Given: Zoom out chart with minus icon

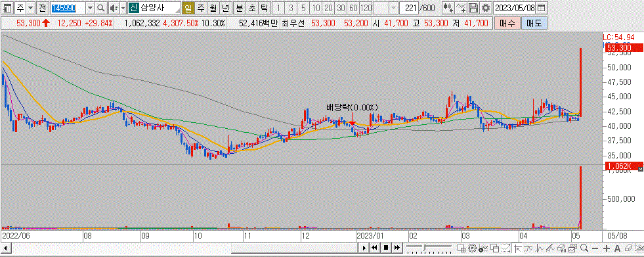Looking at the screenshot, I should [595, 248].
